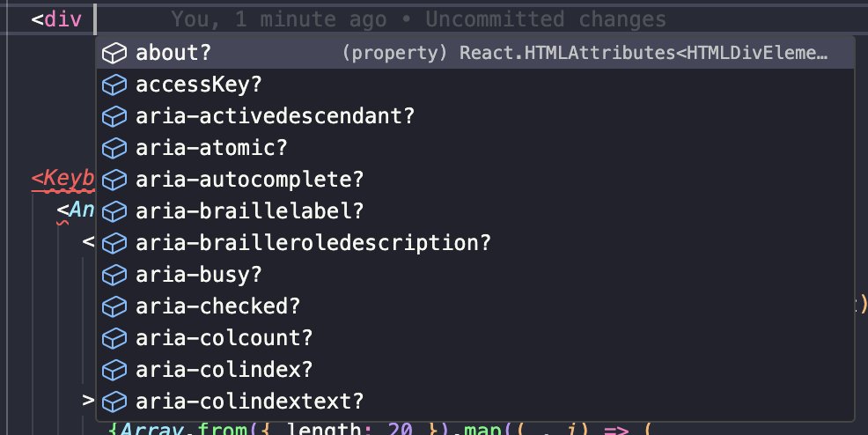The height and width of the screenshot is (435, 868).
Task: Click the div tag name in editor
Action: [63, 19]
